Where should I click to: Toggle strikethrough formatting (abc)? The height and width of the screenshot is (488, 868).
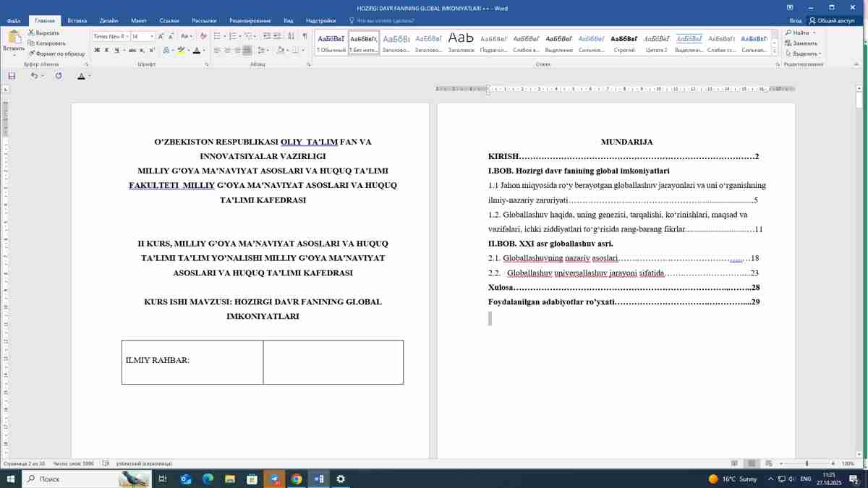click(x=132, y=51)
